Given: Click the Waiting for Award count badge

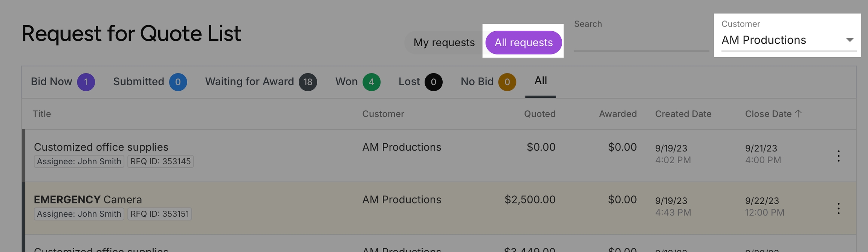Looking at the screenshot, I should pyautogui.click(x=308, y=82).
